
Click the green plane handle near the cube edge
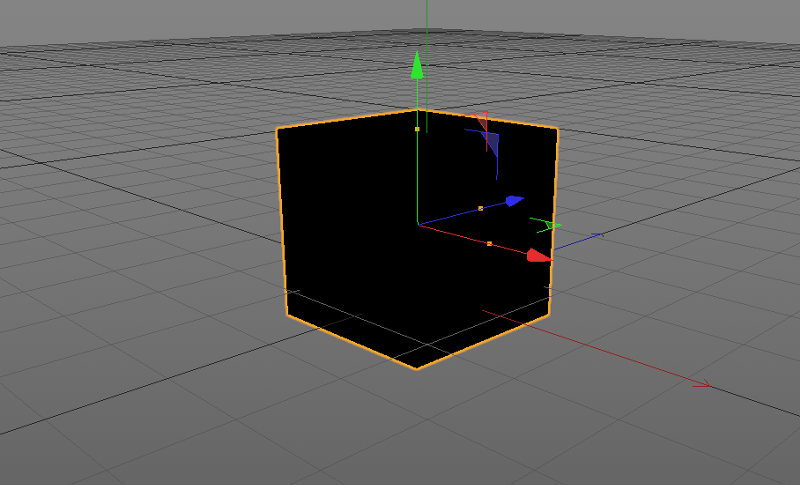[x=545, y=226]
